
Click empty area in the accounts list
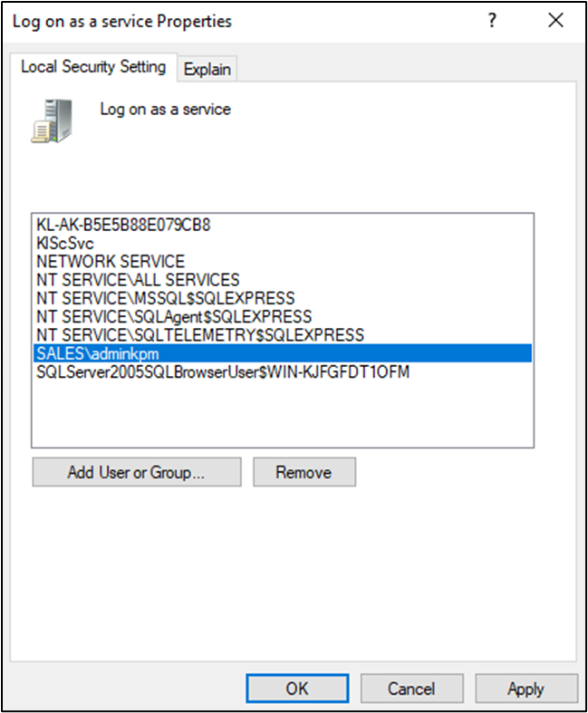click(x=283, y=414)
